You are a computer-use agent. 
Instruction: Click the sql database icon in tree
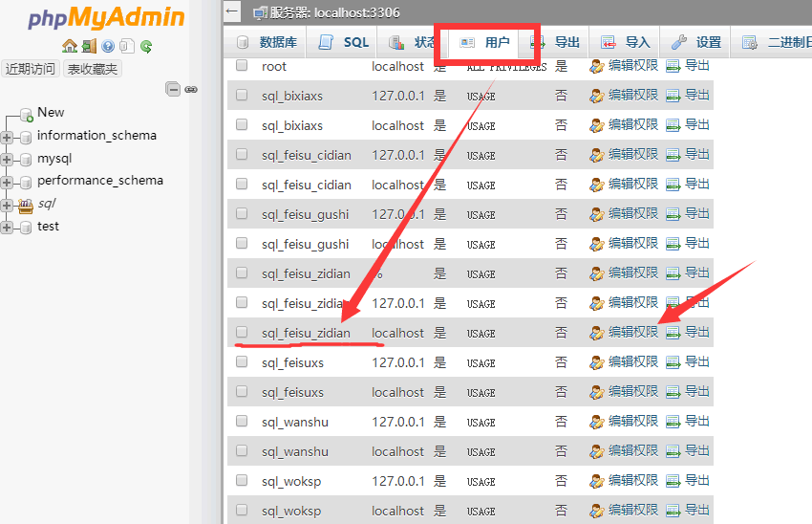(x=26, y=206)
